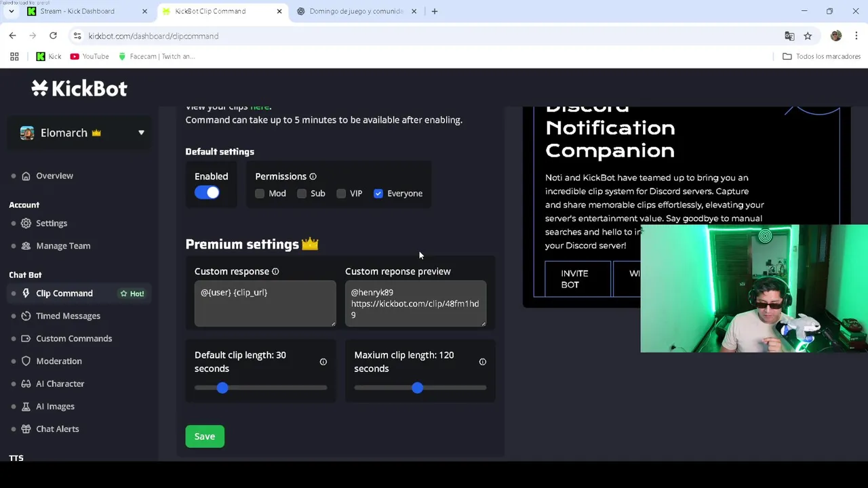Click the Chat Alerts gift icon
Screen dimensions: 868x488
(x=26, y=429)
